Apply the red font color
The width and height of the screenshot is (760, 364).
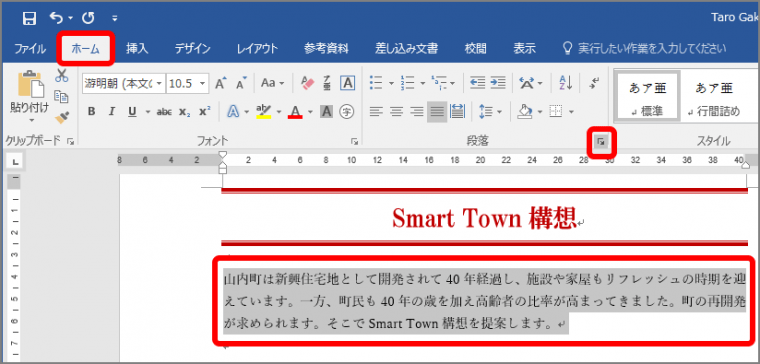point(295,112)
